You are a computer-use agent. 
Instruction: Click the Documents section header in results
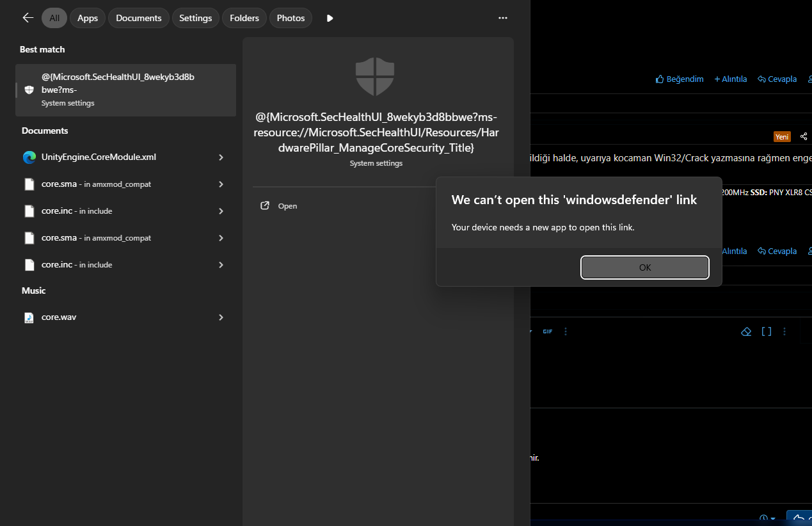45,131
